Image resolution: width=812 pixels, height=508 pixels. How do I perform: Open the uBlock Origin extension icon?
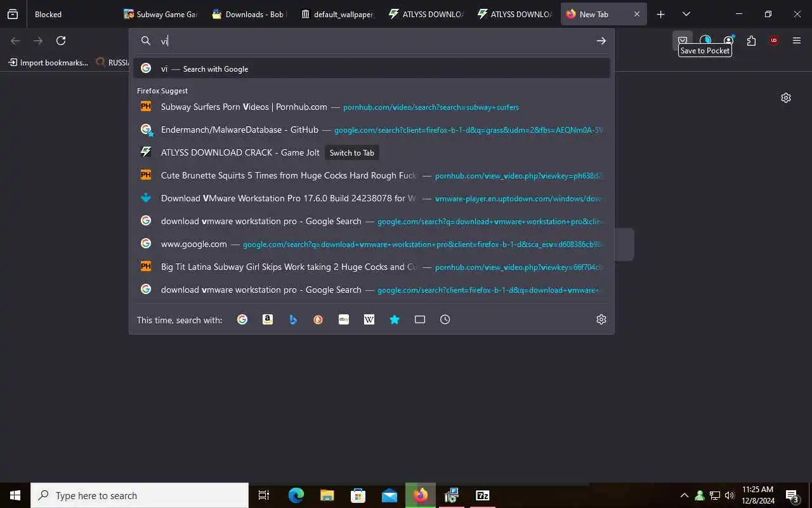[x=774, y=41]
